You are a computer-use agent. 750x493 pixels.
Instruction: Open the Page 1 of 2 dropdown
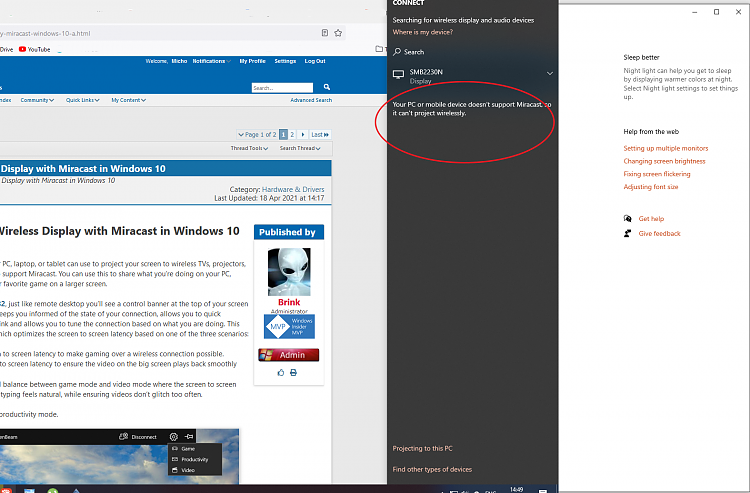click(x=257, y=134)
